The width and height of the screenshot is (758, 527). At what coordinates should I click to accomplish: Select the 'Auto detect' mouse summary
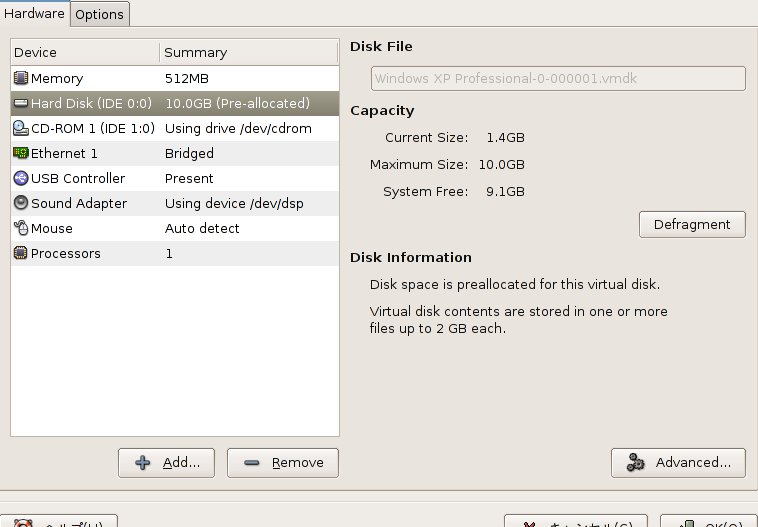pyautogui.click(x=202, y=228)
